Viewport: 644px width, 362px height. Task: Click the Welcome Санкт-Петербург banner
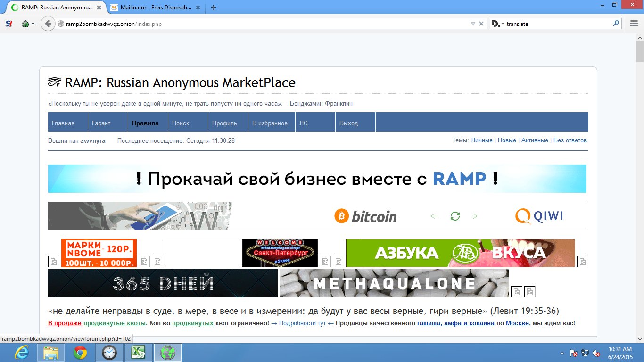280,253
